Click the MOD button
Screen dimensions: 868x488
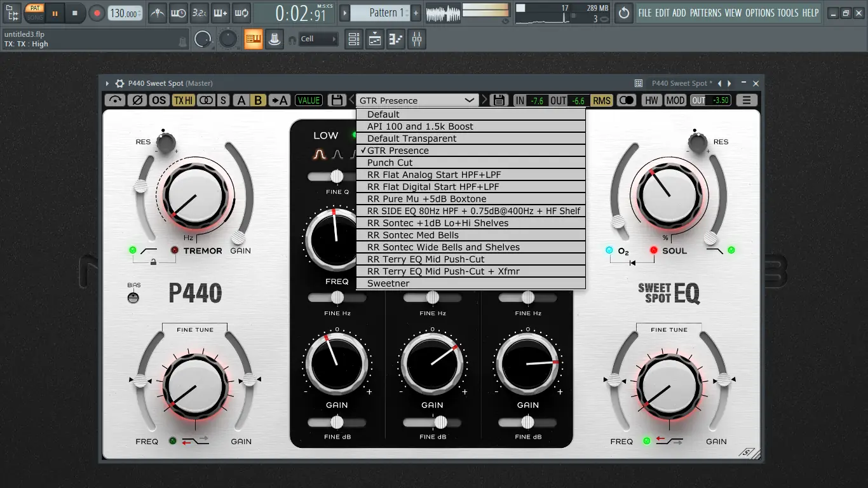[x=675, y=100]
